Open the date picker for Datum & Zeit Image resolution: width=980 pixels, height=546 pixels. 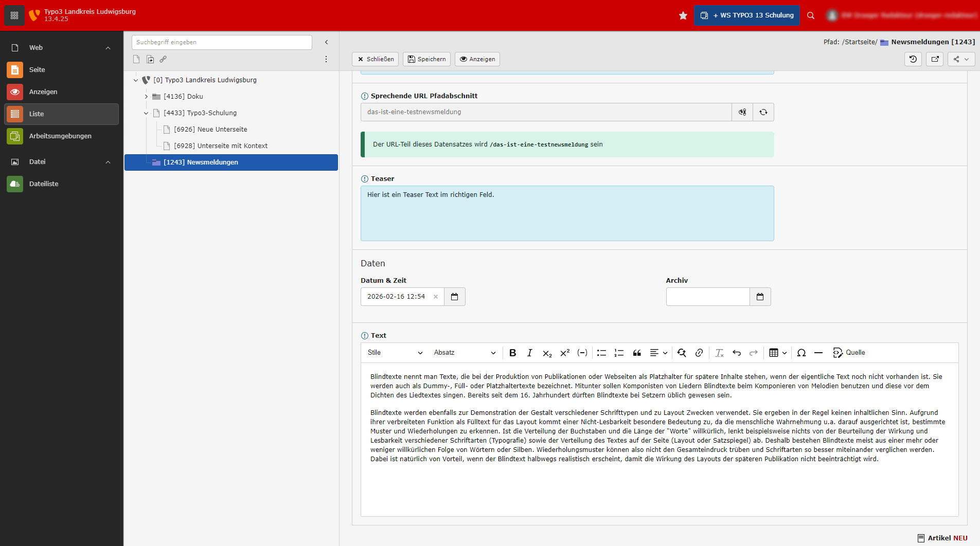click(454, 297)
